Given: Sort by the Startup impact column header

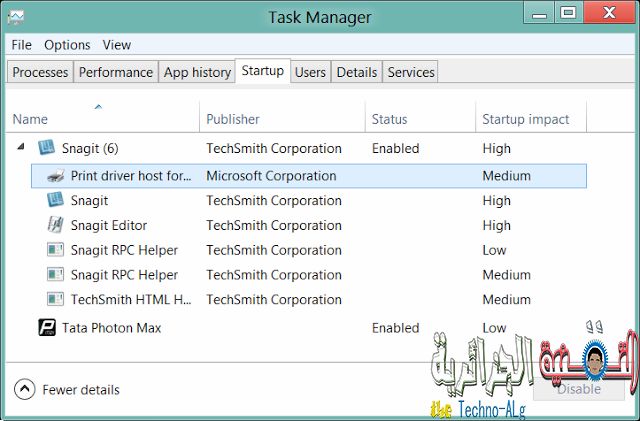Looking at the screenshot, I should pyautogui.click(x=531, y=118).
